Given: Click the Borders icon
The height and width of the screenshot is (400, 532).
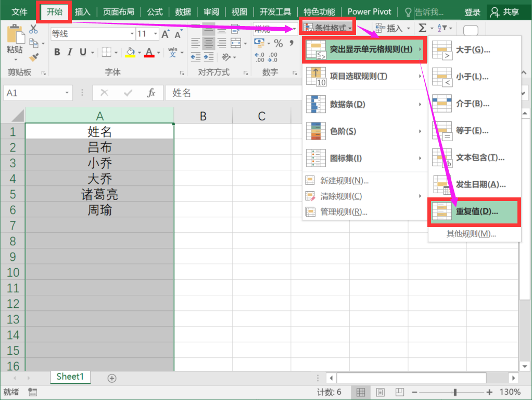Looking at the screenshot, I should click(x=107, y=52).
